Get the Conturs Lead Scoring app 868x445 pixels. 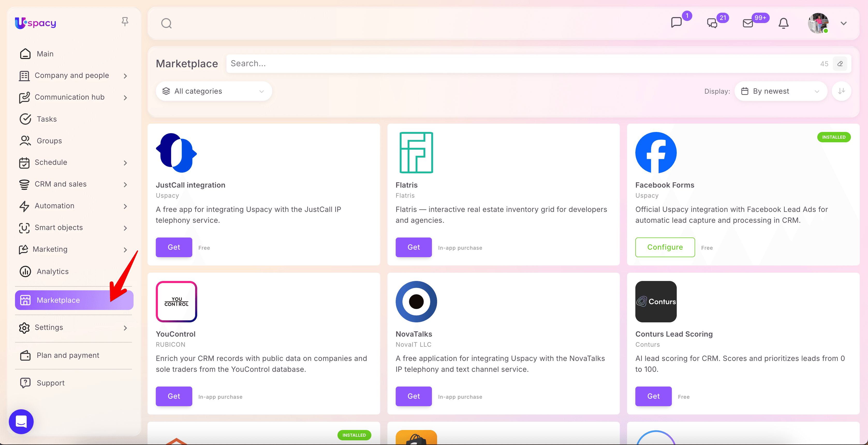coord(654,396)
